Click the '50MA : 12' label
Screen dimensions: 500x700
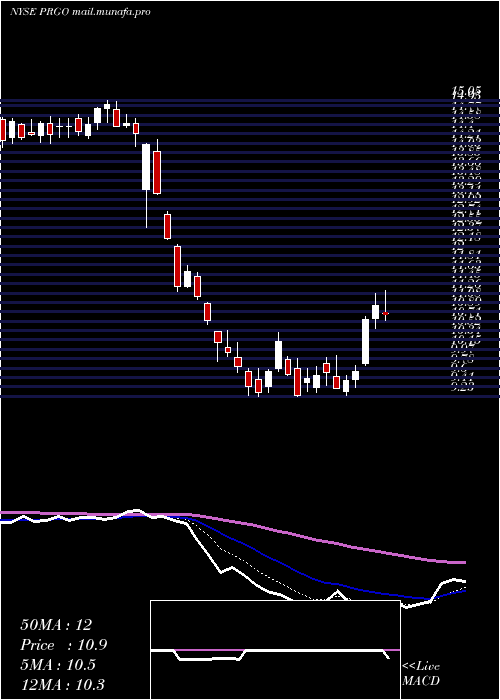click(56, 625)
